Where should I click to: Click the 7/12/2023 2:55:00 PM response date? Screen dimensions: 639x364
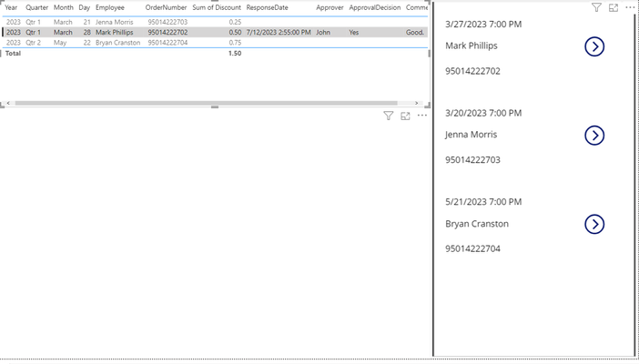tap(279, 32)
